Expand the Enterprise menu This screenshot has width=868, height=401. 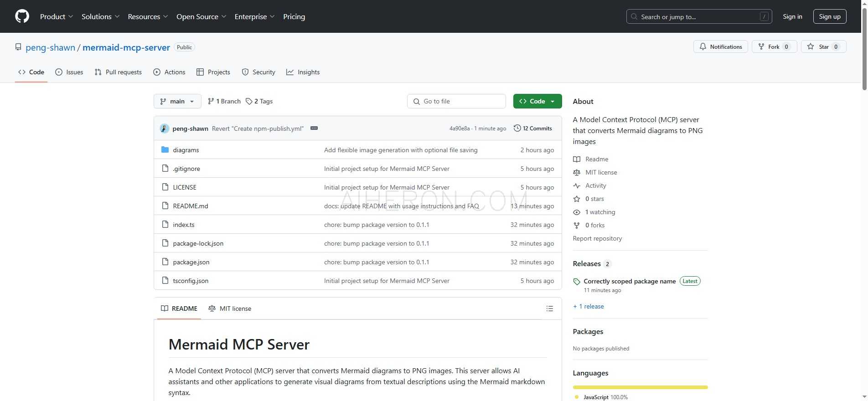click(x=254, y=16)
